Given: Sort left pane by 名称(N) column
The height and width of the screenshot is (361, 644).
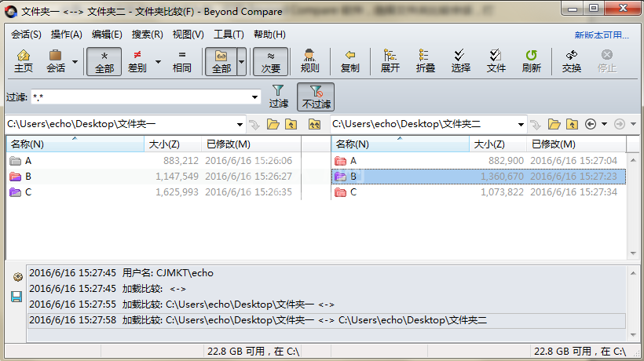Looking at the screenshot, I should pyautogui.click(x=75, y=144).
